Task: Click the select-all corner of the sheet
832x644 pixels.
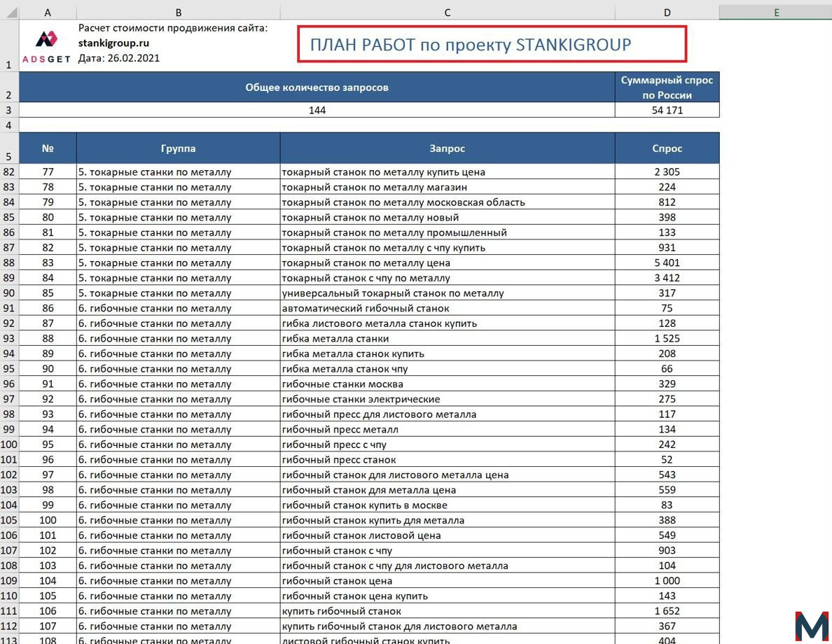Action: [x=10, y=12]
